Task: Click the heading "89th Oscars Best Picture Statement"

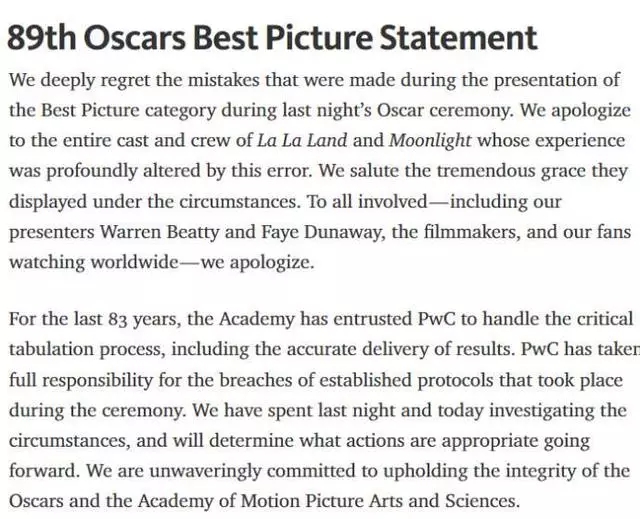Action: click(x=272, y=38)
